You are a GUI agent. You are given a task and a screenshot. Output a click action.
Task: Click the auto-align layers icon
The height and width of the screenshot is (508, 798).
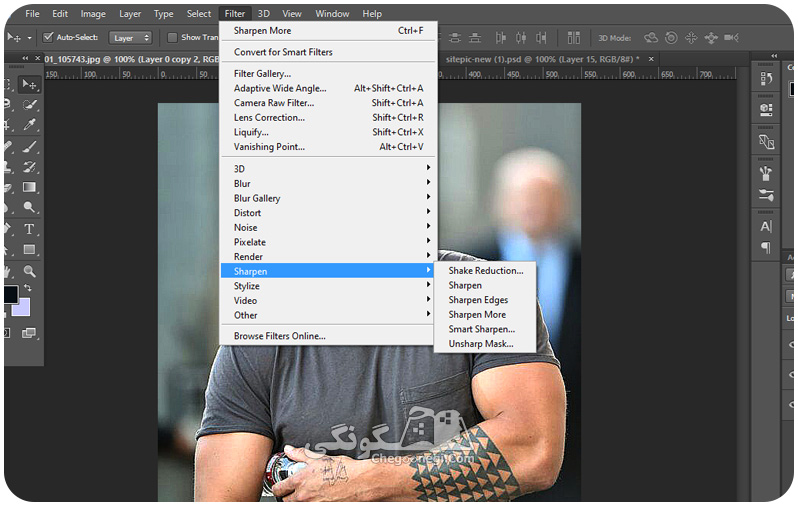(x=574, y=38)
